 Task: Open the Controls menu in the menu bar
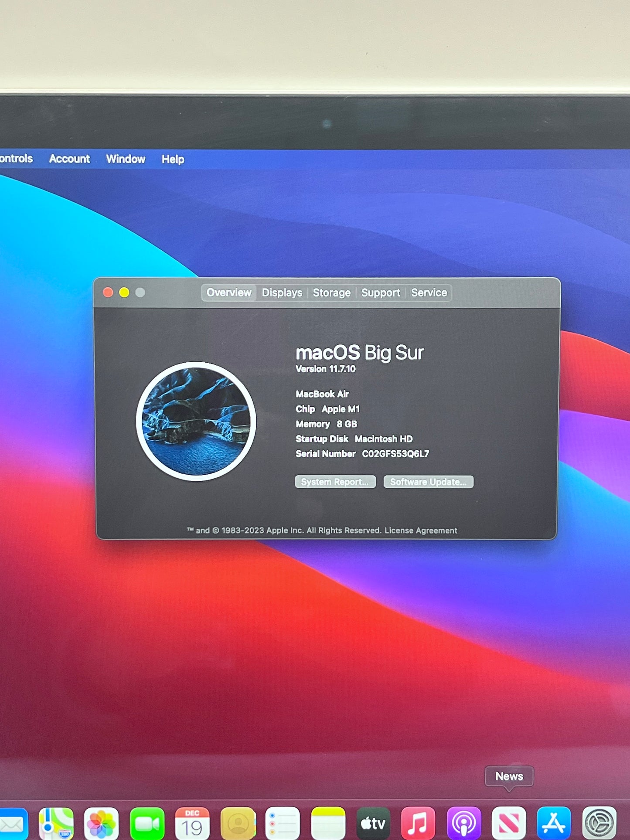(16, 158)
